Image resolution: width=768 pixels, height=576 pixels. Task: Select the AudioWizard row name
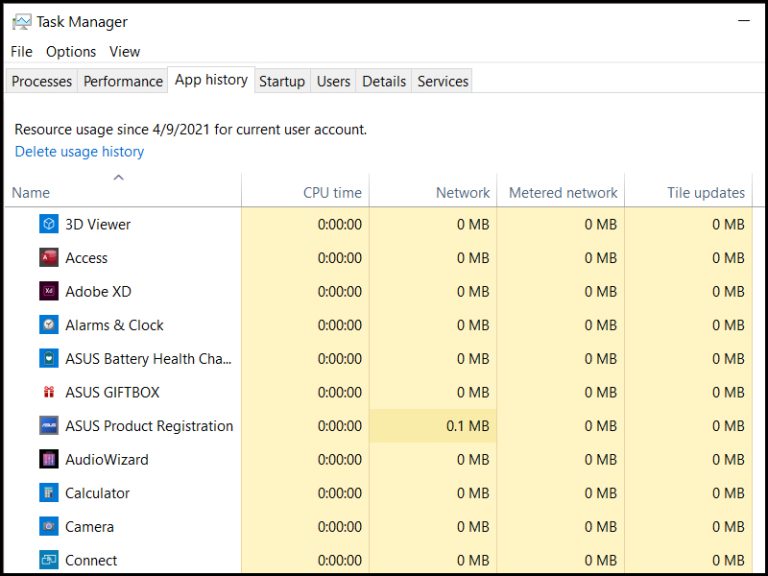click(107, 460)
